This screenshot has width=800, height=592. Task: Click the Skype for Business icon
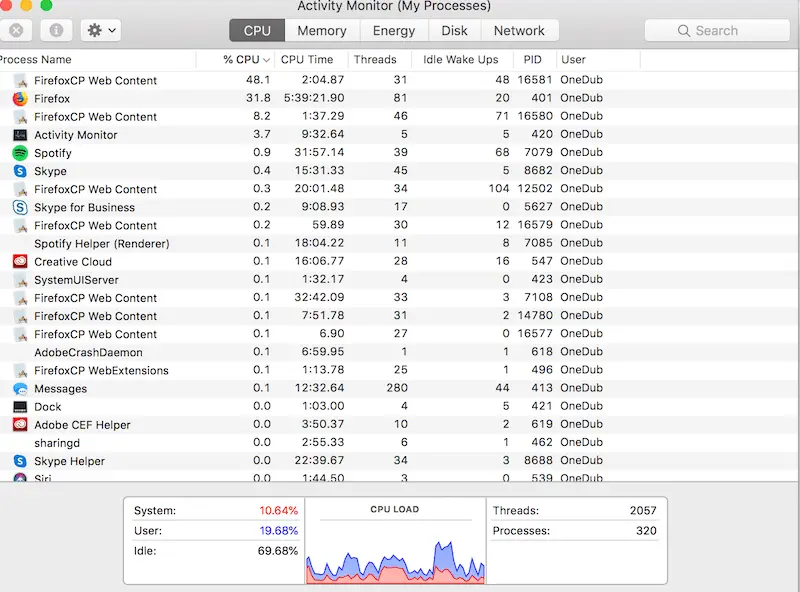point(20,207)
